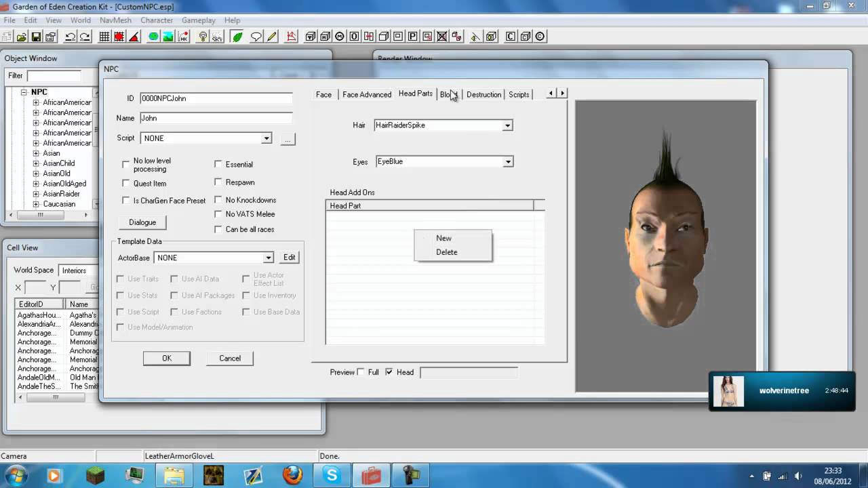The image size is (868, 488).
Task: Collapse the NPC tree node
Action: [x=24, y=92]
